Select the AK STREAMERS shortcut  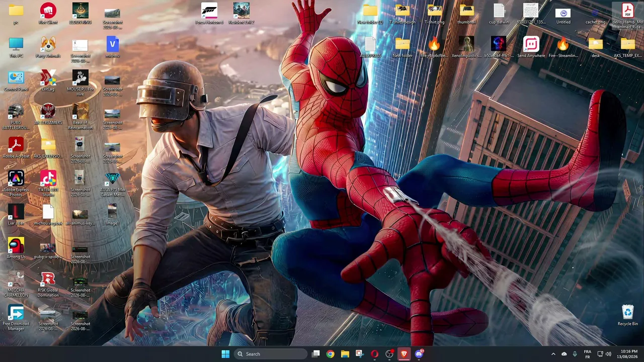click(x=48, y=115)
